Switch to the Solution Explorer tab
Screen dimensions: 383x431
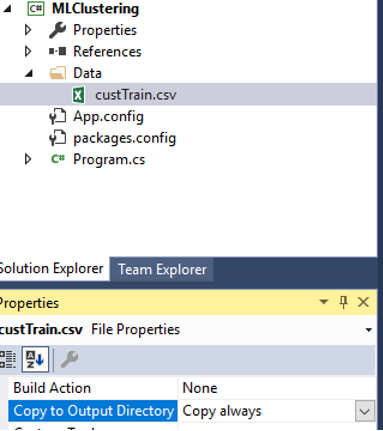point(52,268)
